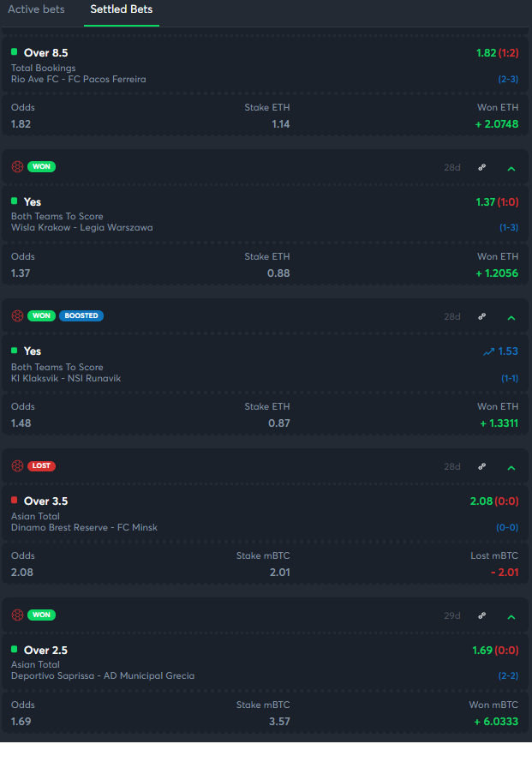Click the LOST status badge
This screenshot has height=762, width=532.
41,466
